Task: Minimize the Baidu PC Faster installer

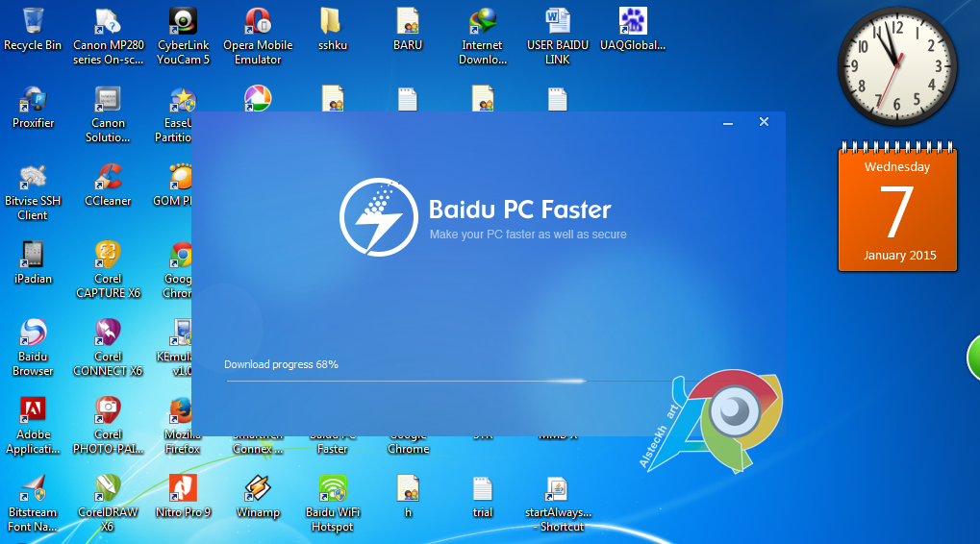Action: tap(727, 123)
